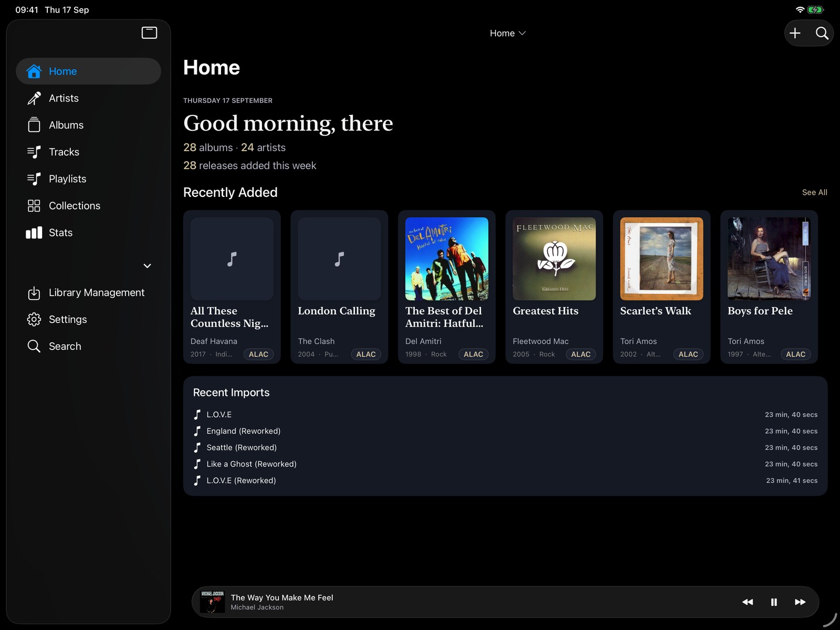Pause The Way You Make Me Feel

pos(774,602)
